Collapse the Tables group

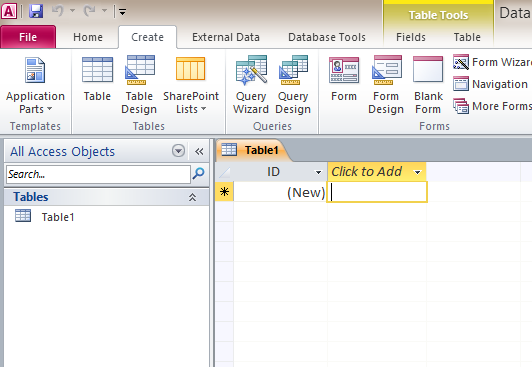point(192,197)
